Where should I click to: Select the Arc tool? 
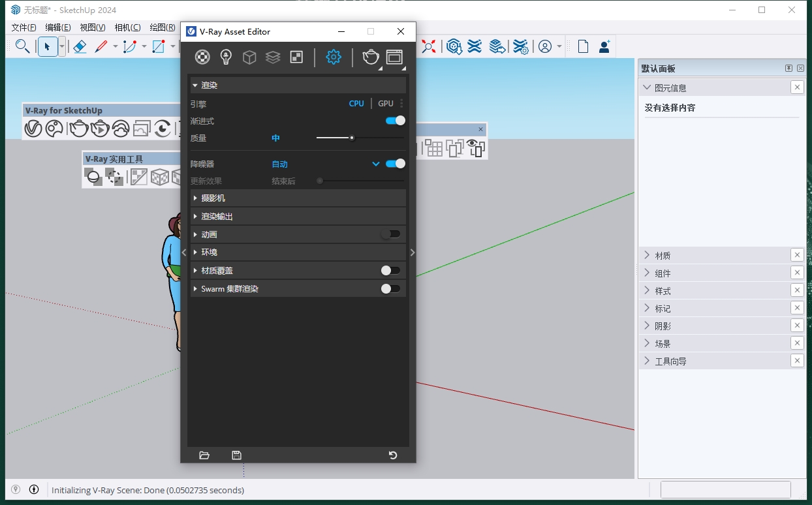tap(130, 46)
